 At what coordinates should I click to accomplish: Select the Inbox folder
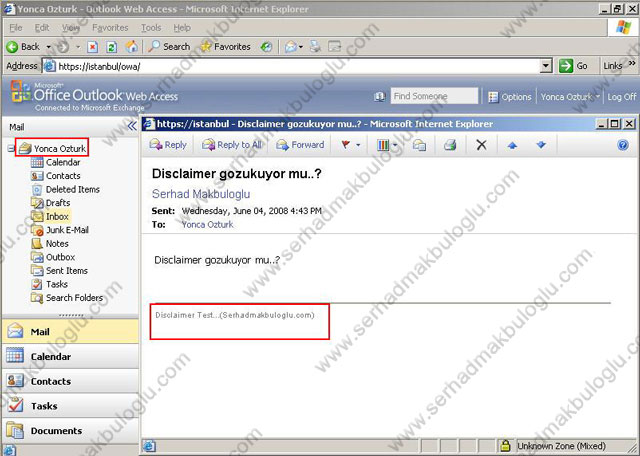coord(50,216)
